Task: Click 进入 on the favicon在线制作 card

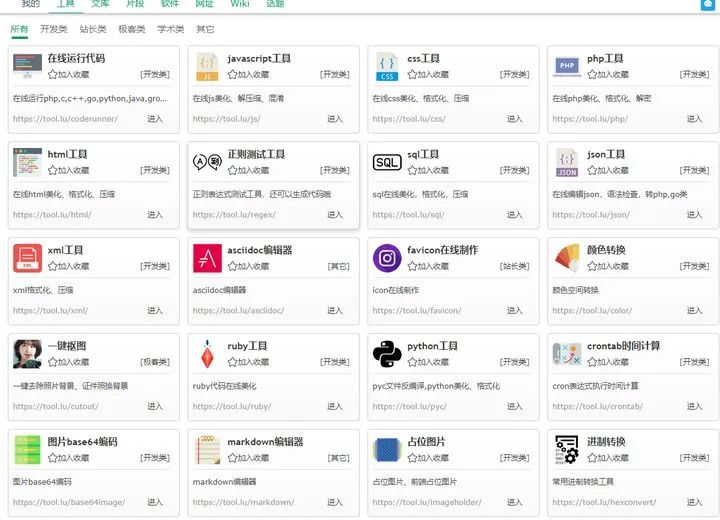Action: click(514, 311)
